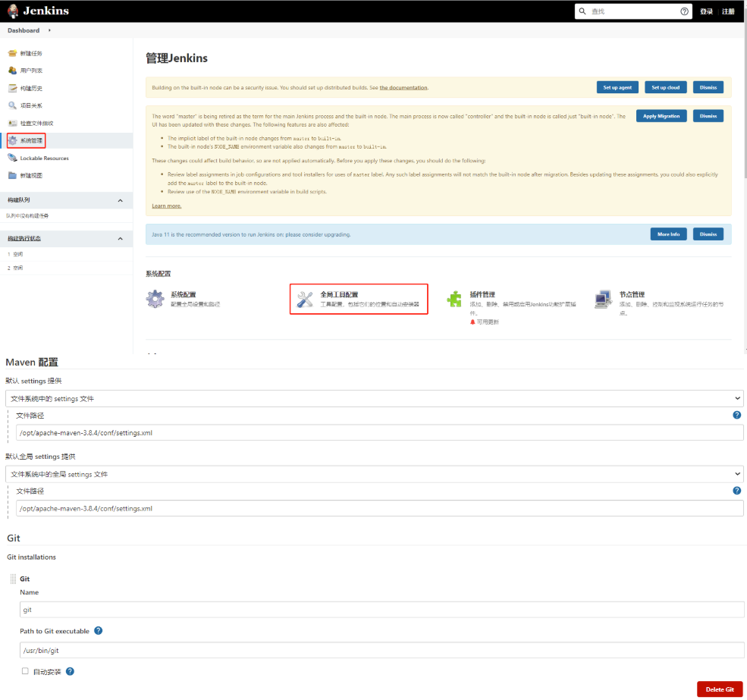Click the drag handle next to Git heading
The height and width of the screenshot is (700, 747).
[x=13, y=579]
